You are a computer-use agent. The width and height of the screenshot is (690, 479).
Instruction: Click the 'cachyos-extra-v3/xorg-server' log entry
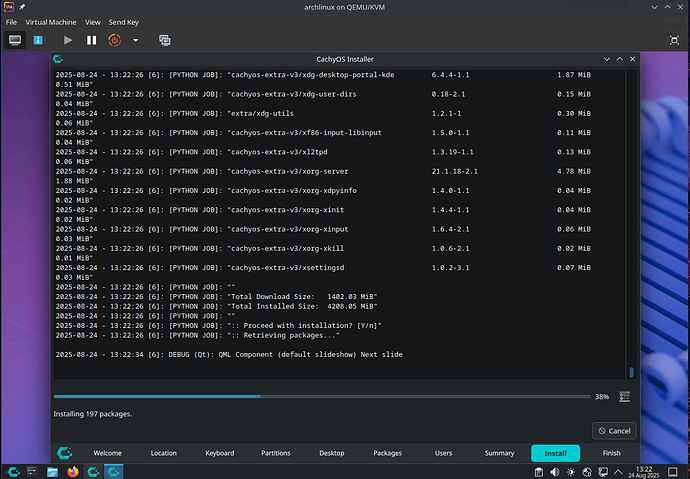pos(323,176)
